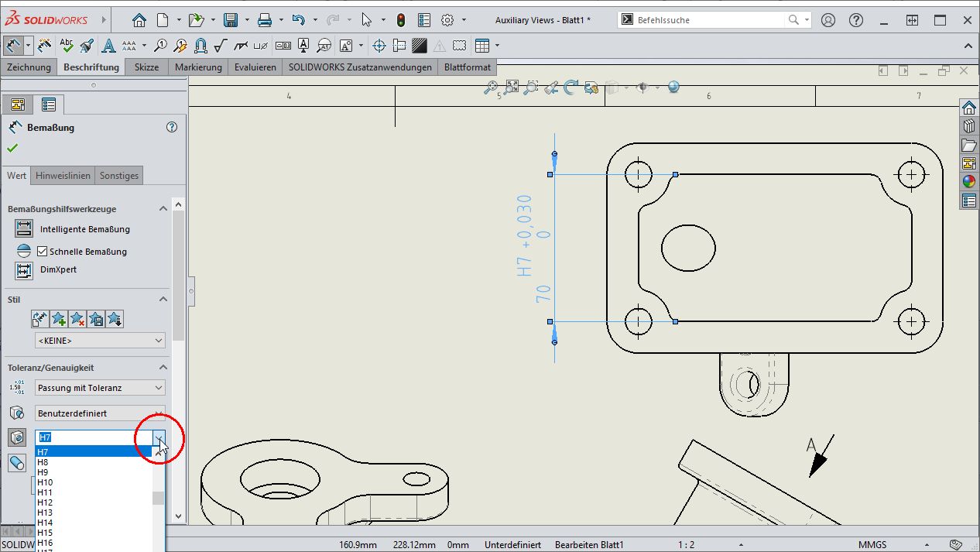Print the drawing with the printer icon
This screenshot has width=980, height=552.
click(x=265, y=20)
